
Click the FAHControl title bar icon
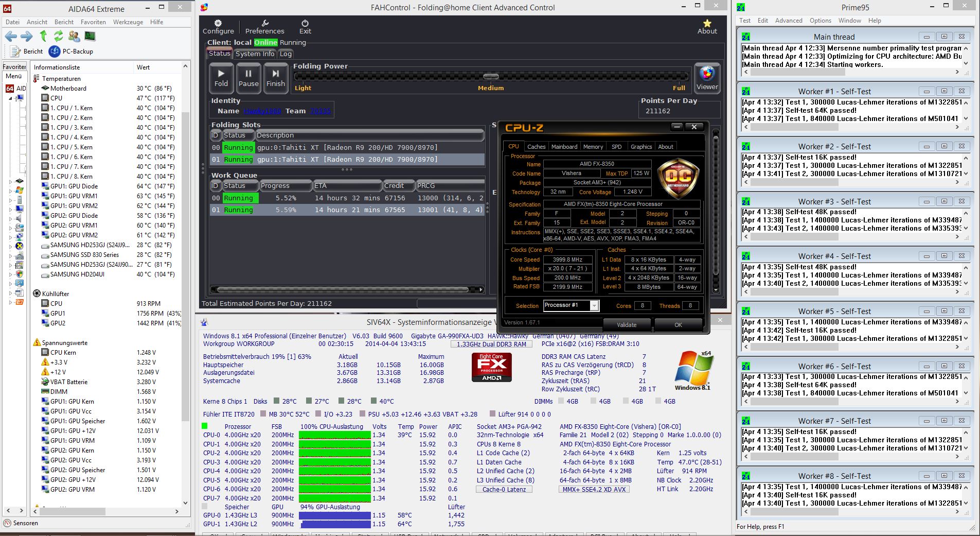tap(204, 7)
